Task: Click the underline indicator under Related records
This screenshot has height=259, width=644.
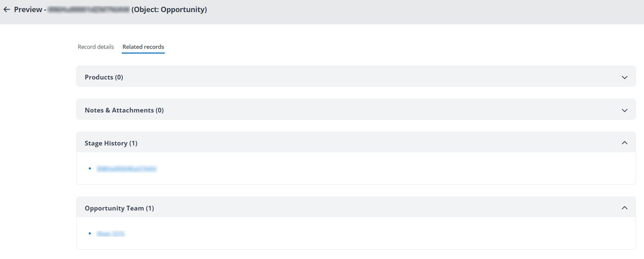Action: pos(143,54)
